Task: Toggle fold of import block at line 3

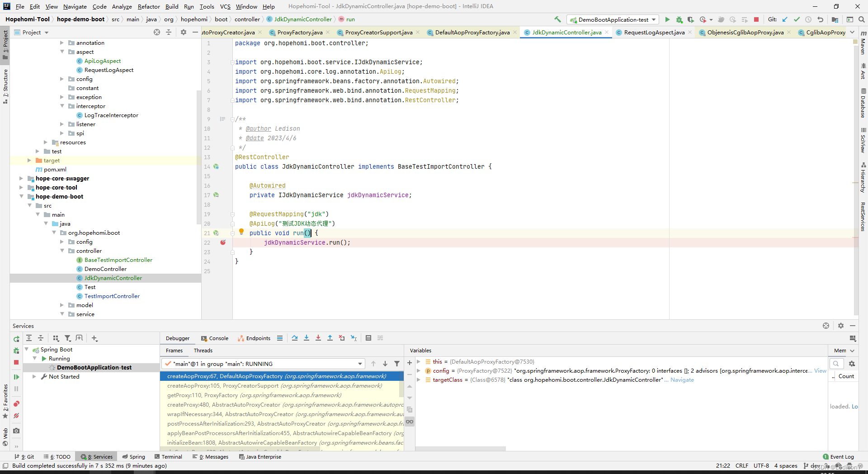Action: click(232, 62)
